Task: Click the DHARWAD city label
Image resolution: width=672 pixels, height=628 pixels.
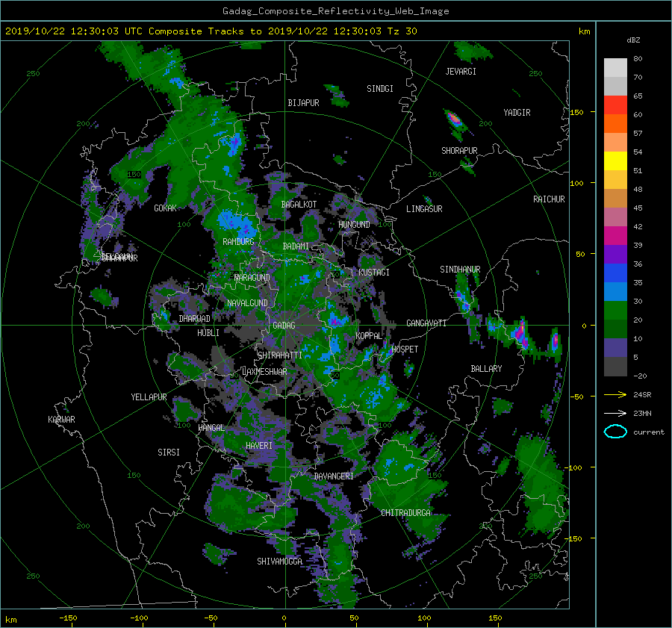Action: 195,319
